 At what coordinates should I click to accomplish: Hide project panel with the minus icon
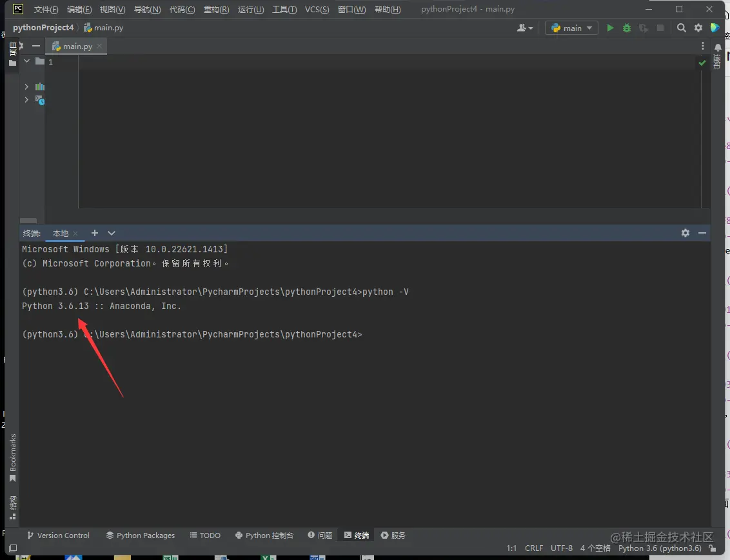click(36, 46)
